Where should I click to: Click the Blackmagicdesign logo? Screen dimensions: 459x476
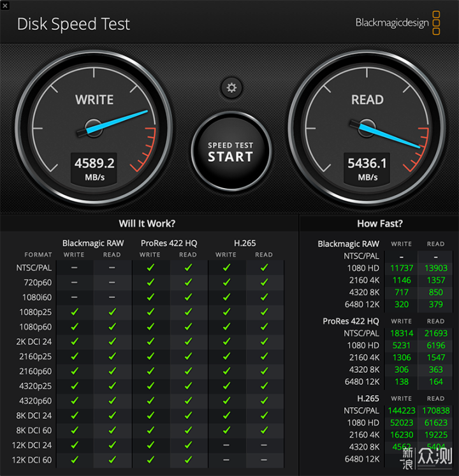(x=398, y=23)
